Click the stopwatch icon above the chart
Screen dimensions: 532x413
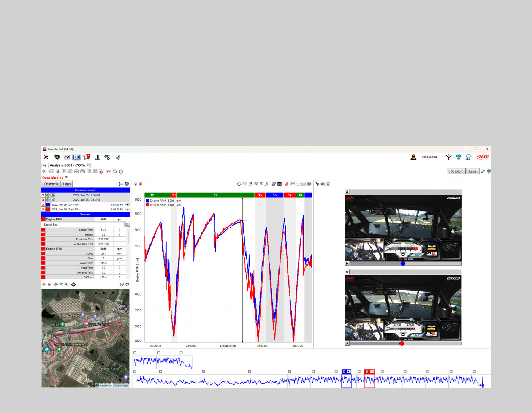(239, 184)
